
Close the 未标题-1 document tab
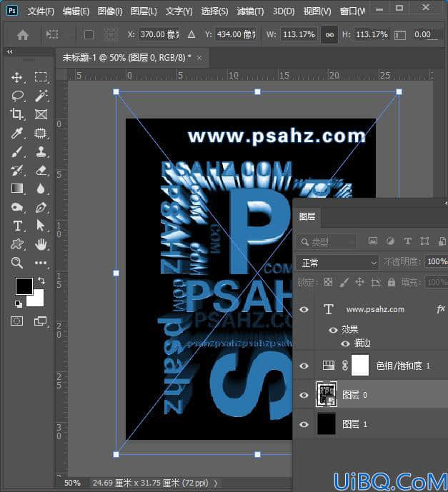199,58
